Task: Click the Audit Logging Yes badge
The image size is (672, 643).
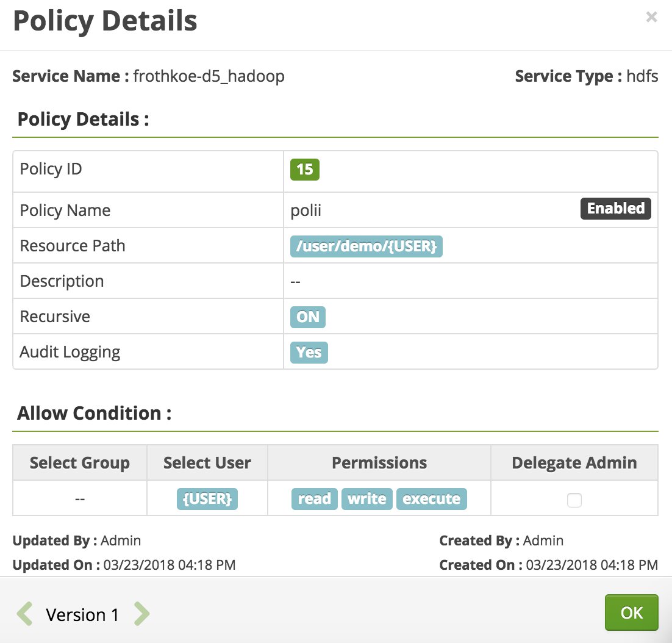Action: click(x=309, y=353)
